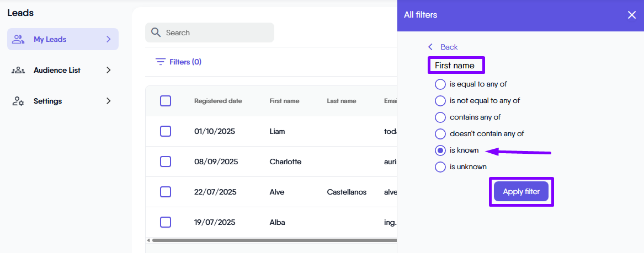
Task: Open the Audience List menu item
Action: click(57, 70)
